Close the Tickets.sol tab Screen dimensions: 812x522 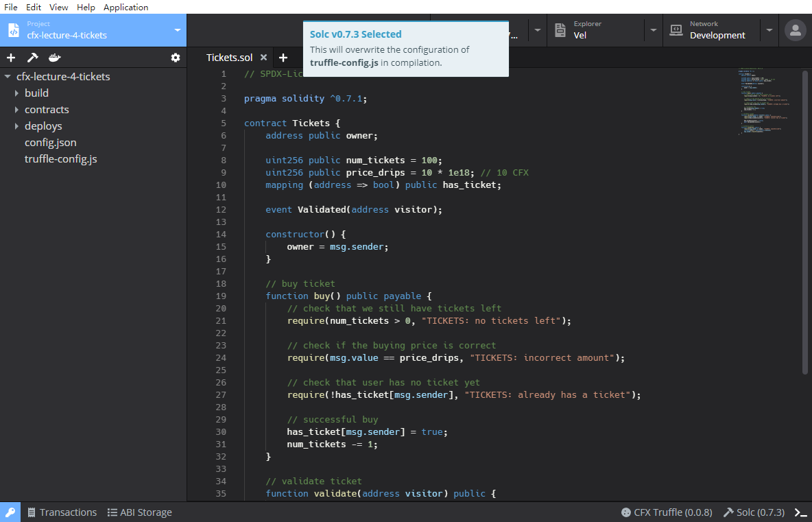click(263, 58)
